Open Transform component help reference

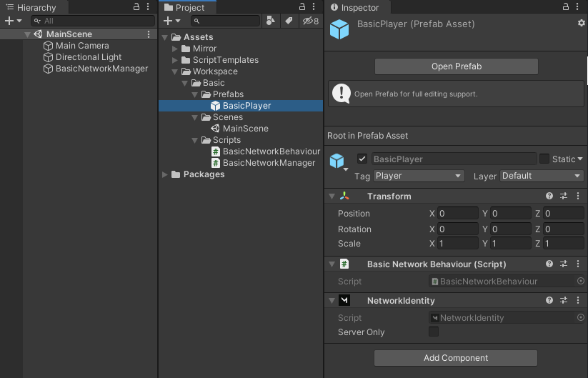point(549,196)
